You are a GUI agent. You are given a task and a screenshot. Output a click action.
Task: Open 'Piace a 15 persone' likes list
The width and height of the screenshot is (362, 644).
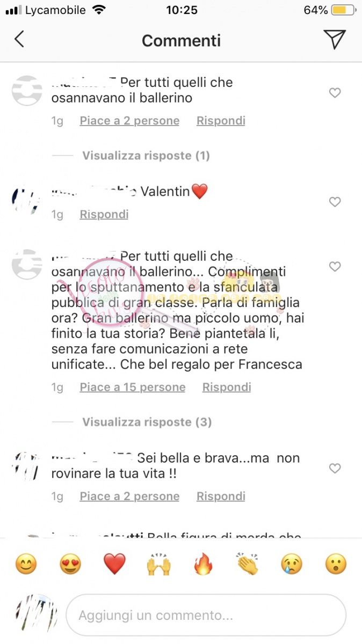coord(133,387)
